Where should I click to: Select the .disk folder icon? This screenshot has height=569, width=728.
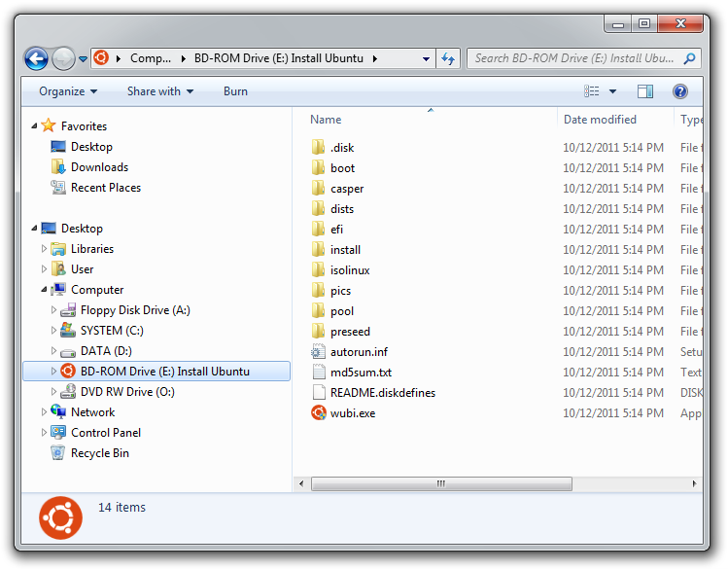pyautogui.click(x=318, y=147)
